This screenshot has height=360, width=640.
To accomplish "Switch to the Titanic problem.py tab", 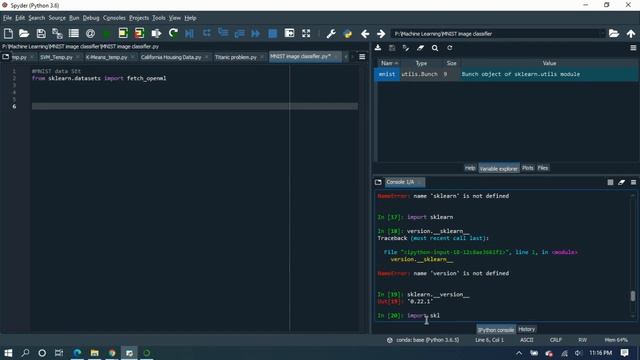I will click(236, 57).
